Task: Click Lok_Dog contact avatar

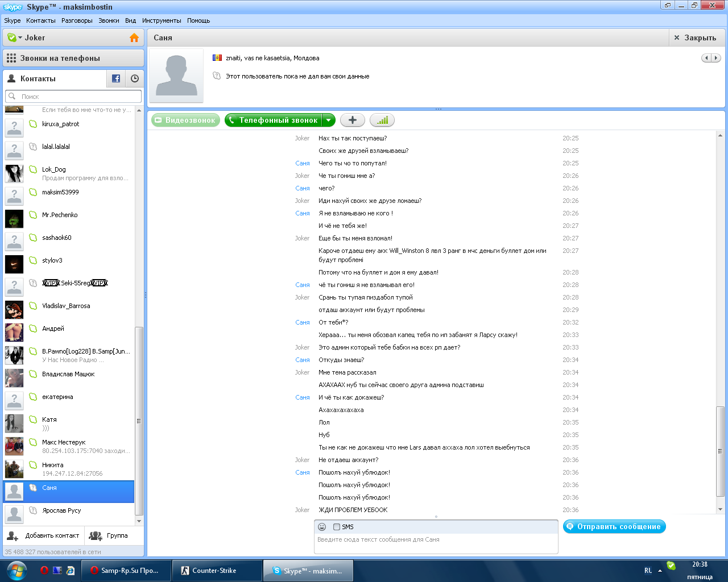Action: coord(14,173)
